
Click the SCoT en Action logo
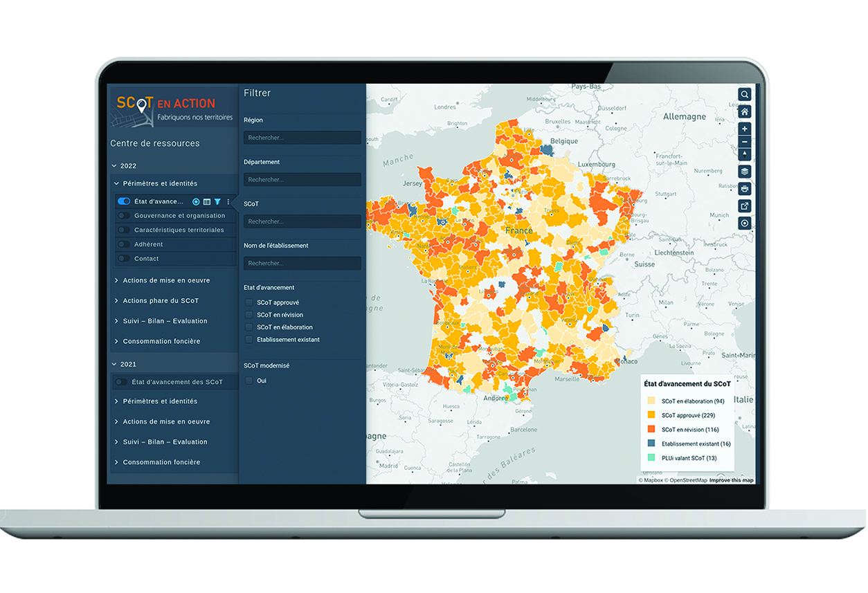[x=166, y=107]
